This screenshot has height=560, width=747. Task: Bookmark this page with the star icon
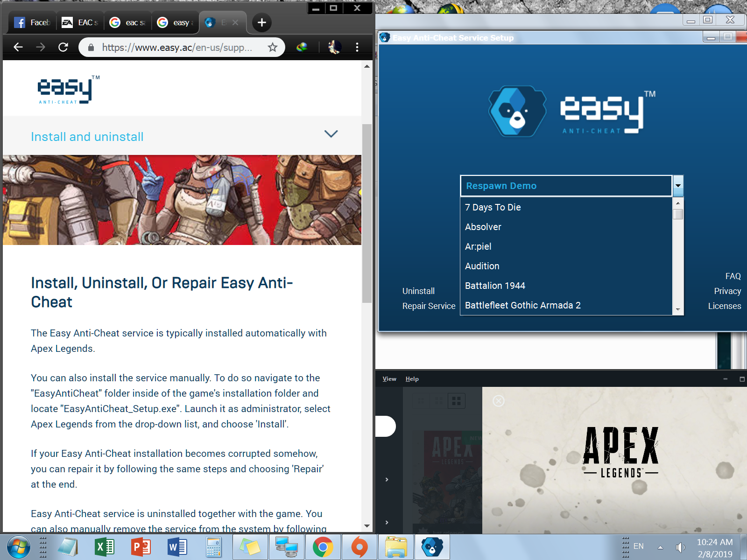(x=273, y=47)
